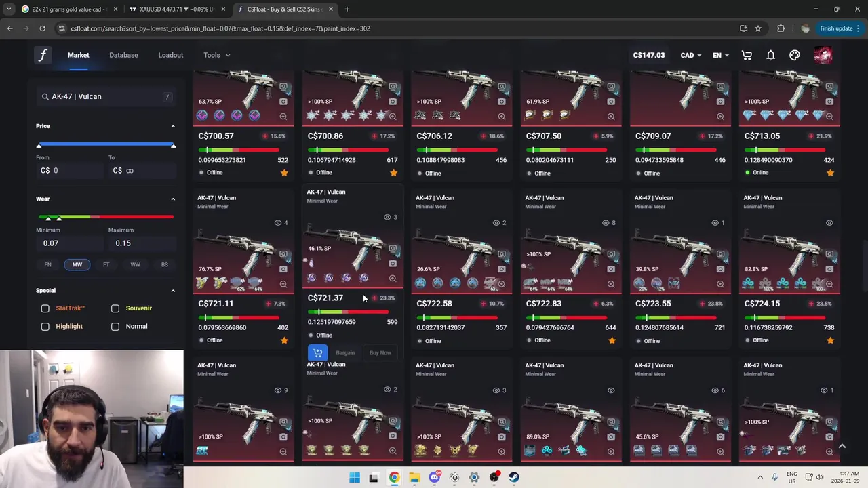Go back with the browser back arrow
This screenshot has height=488, width=868.
[9, 28]
